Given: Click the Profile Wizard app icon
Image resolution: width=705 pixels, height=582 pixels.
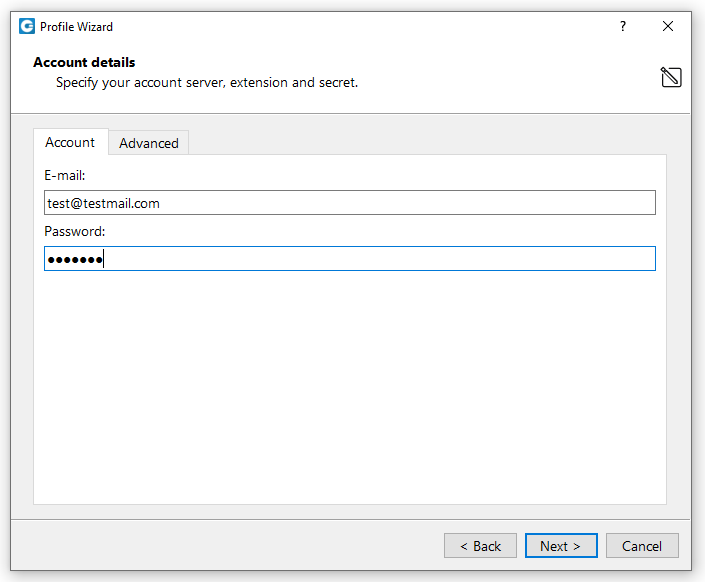Looking at the screenshot, I should (27, 27).
